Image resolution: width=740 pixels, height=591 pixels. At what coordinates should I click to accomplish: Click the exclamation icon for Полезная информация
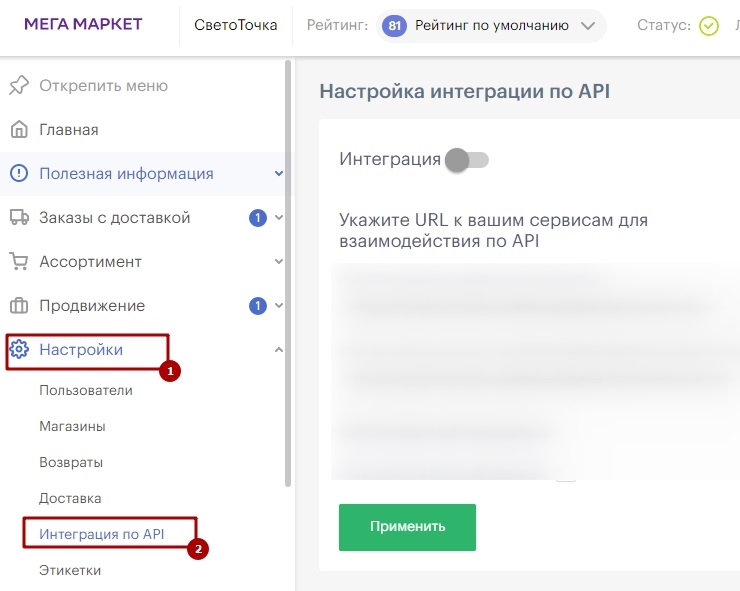click(19, 173)
